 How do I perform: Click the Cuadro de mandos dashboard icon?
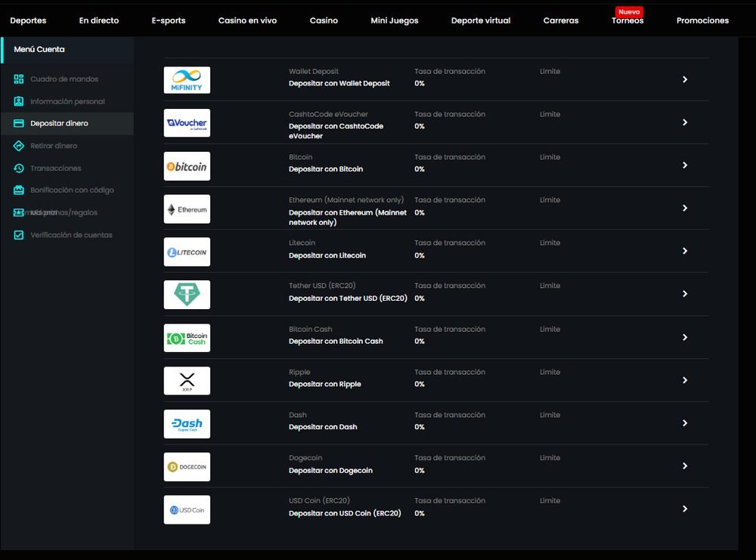coord(19,79)
